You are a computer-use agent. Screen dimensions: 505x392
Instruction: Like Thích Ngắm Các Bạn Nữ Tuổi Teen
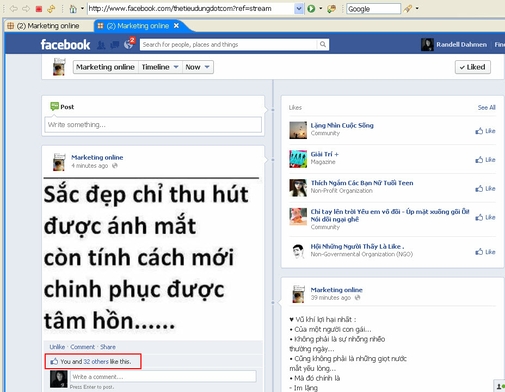click(x=485, y=188)
